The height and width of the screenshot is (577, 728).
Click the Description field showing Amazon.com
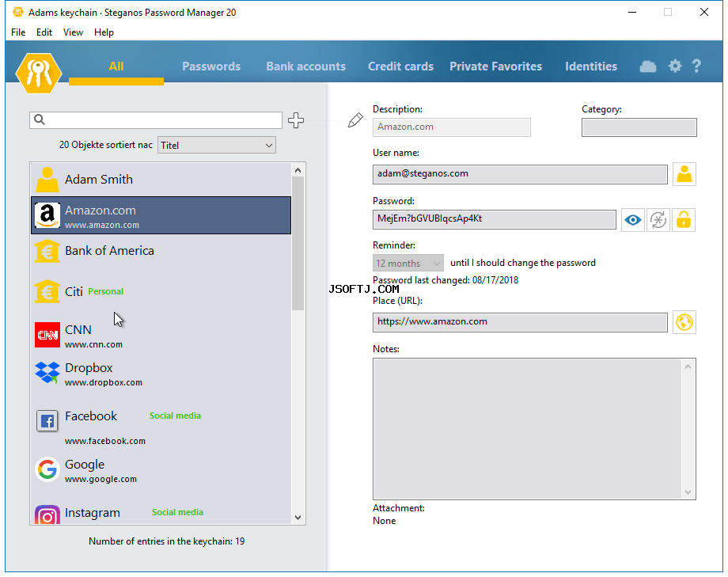coord(451,127)
